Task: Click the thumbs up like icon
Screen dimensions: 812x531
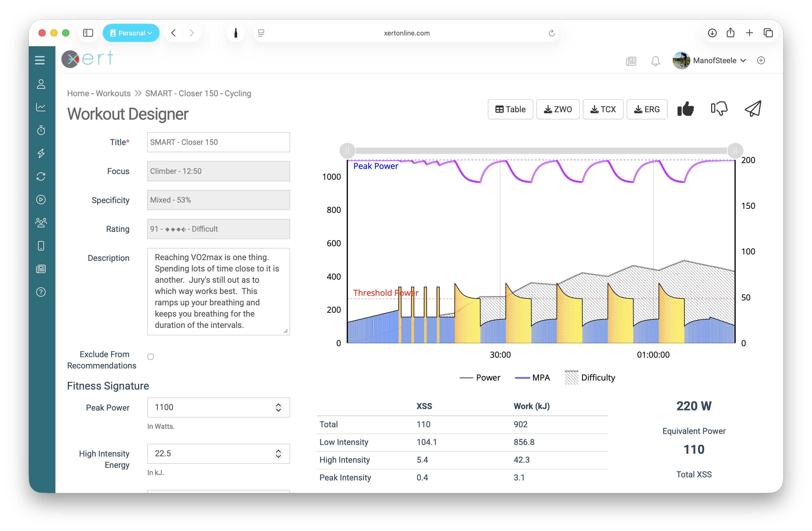Action: click(x=685, y=109)
